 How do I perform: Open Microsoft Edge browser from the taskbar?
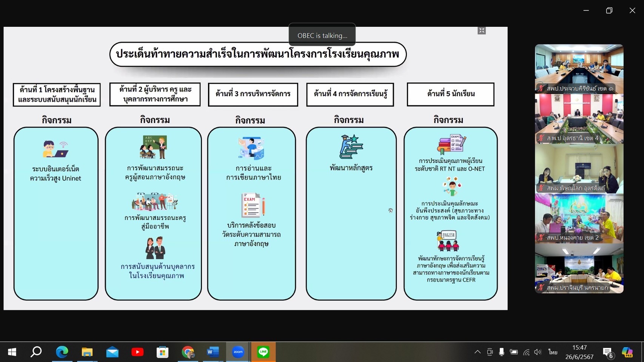click(x=62, y=352)
